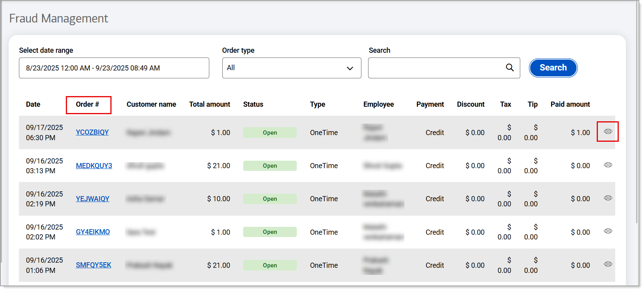The width and height of the screenshot is (644, 291).
Task: Open the eye icon in the YEJWAIQY row
Action: tap(608, 198)
